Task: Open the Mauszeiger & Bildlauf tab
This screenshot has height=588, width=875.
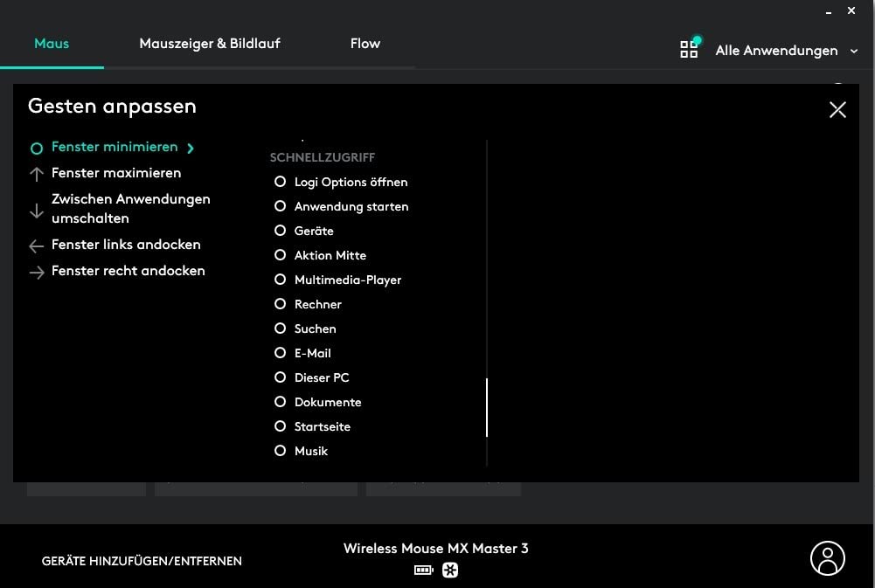Action: pyautogui.click(x=210, y=44)
